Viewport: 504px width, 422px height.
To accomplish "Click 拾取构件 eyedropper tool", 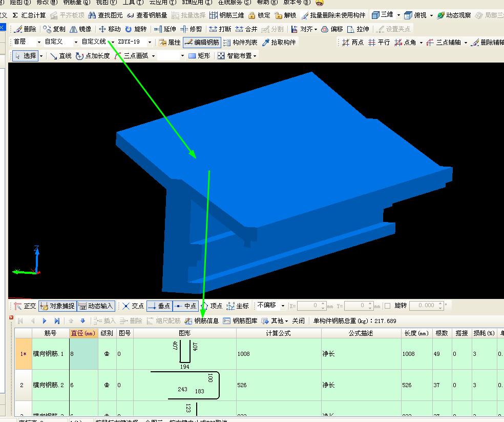I will point(279,42).
